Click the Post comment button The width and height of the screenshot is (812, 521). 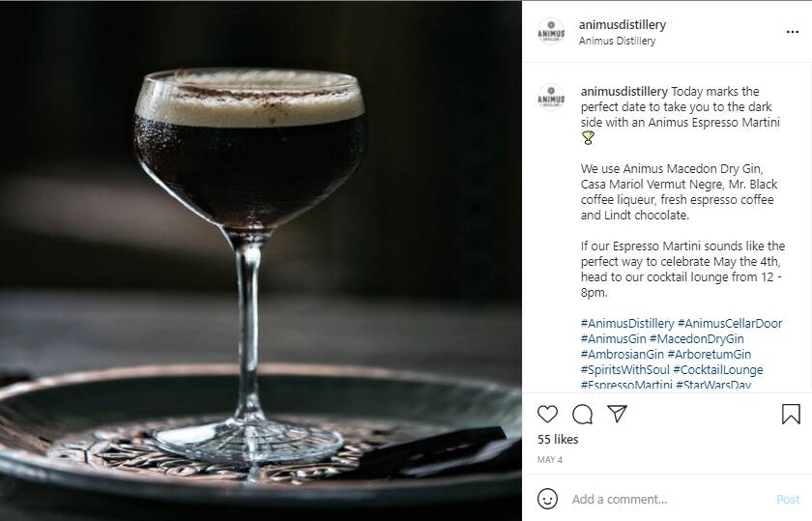click(788, 499)
